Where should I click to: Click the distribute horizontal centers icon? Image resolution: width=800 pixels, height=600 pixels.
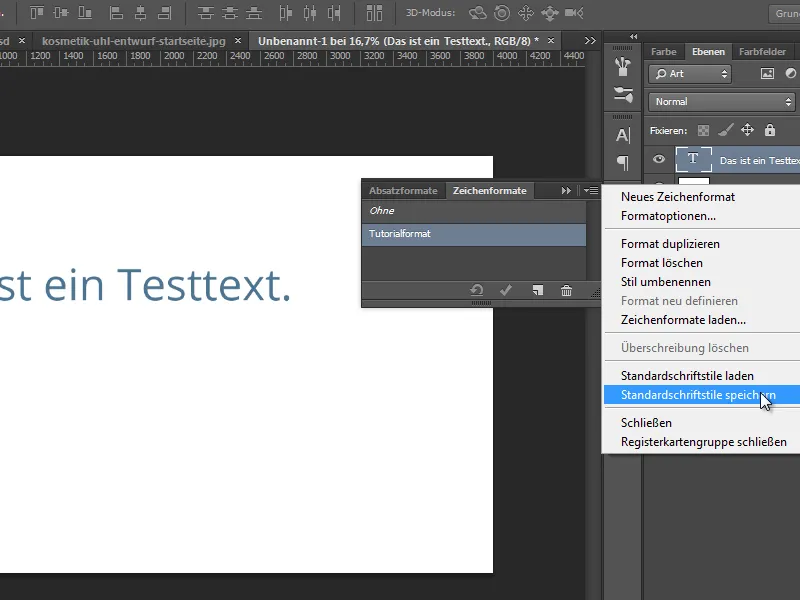pos(310,13)
